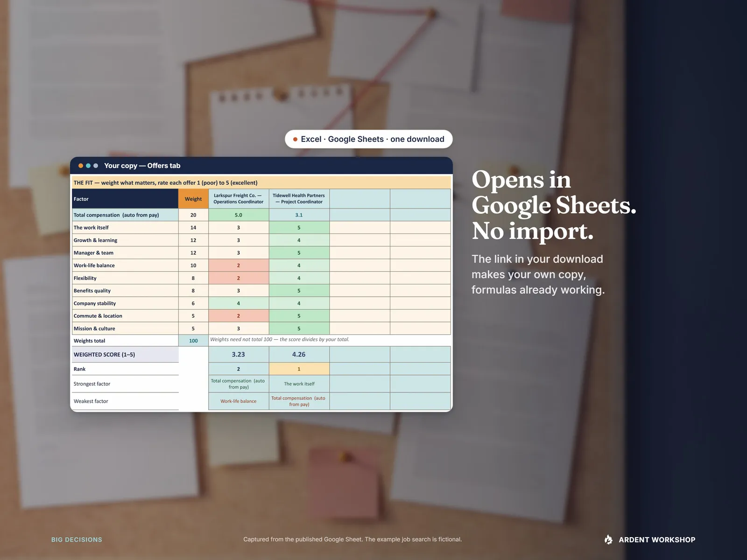Image resolution: width=747 pixels, height=560 pixels.
Task: Select the 'Growth & learning' factor label
Action: pyautogui.click(x=125, y=240)
